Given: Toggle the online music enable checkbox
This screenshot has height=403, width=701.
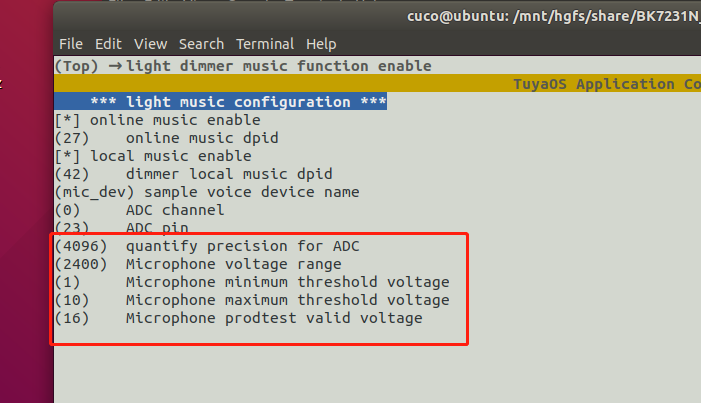Looking at the screenshot, I should (67, 120).
